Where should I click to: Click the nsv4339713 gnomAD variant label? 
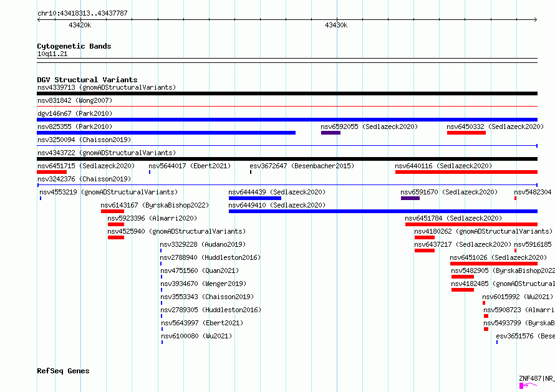point(107,87)
